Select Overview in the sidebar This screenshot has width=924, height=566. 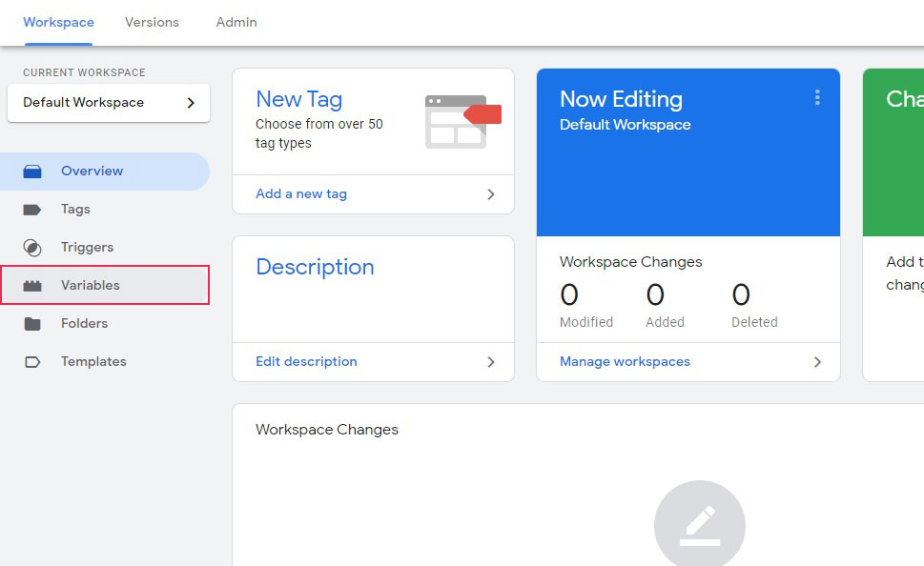[104, 172]
